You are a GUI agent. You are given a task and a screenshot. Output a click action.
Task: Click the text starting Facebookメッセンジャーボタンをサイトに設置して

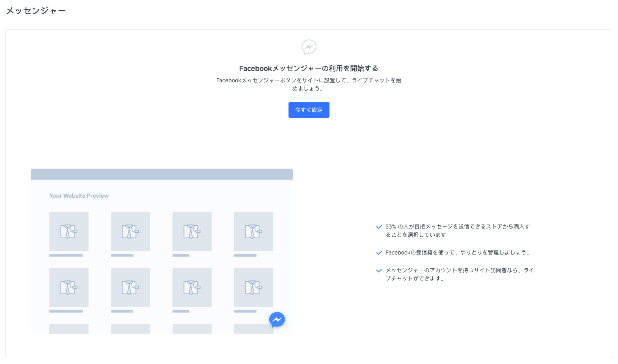click(x=309, y=84)
